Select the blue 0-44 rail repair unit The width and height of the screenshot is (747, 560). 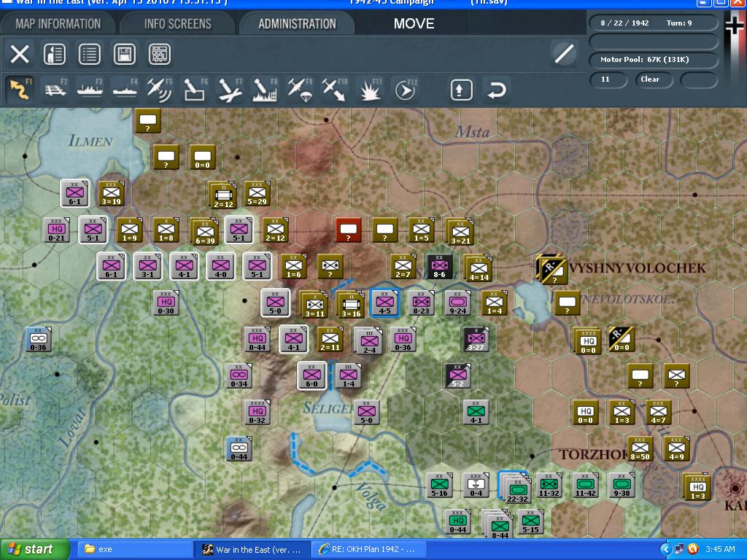coord(239,448)
